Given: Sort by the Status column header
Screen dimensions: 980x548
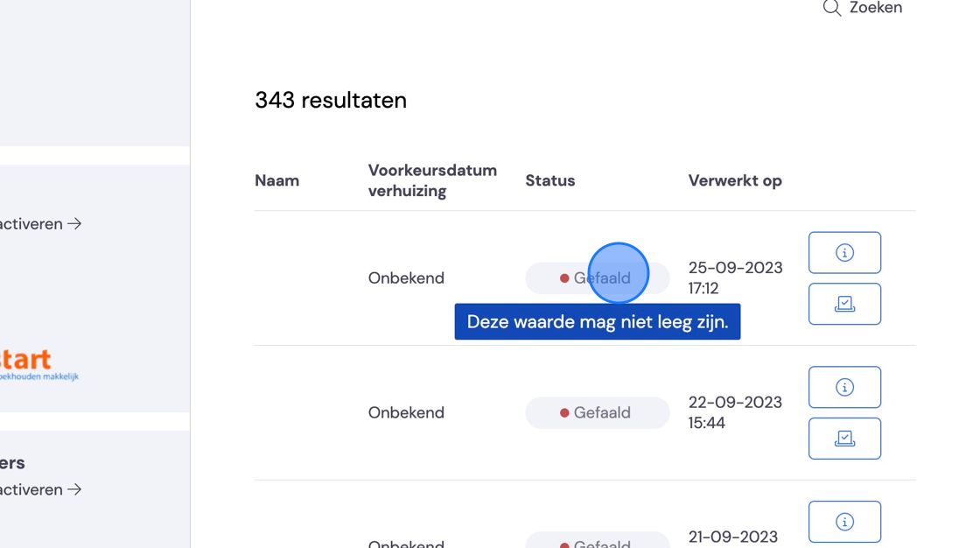Looking at the screenshot, I should click(550, 181).
